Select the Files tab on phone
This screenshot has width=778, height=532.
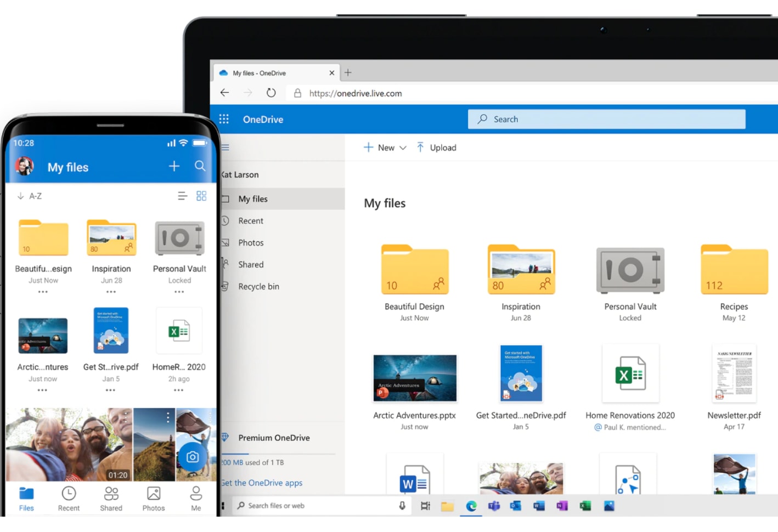coord(26,499)
